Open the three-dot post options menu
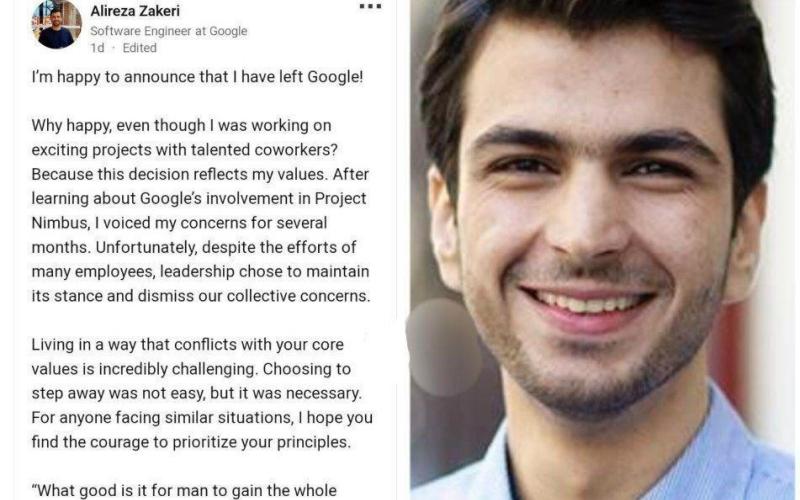800x500 pixels. click(370, 8)
